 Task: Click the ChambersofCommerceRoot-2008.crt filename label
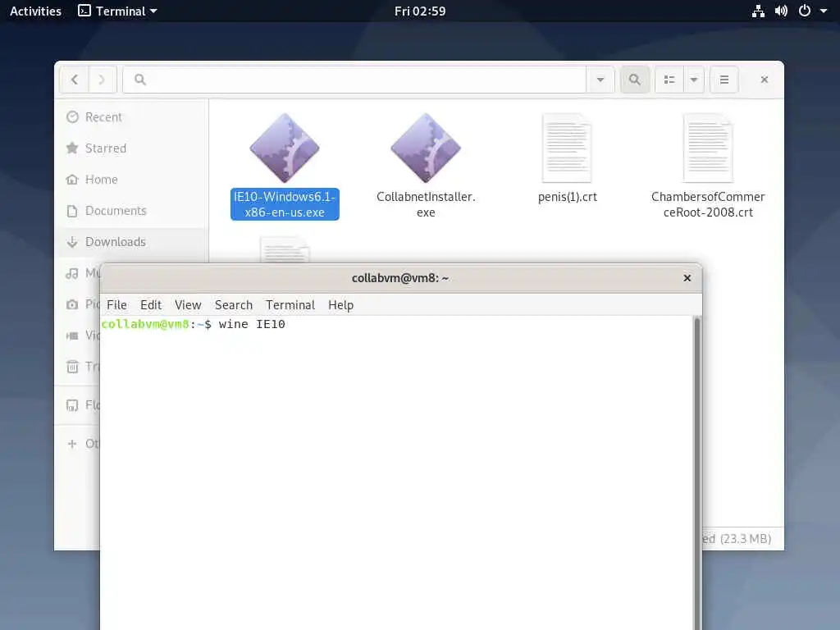(x=708, y=204)
